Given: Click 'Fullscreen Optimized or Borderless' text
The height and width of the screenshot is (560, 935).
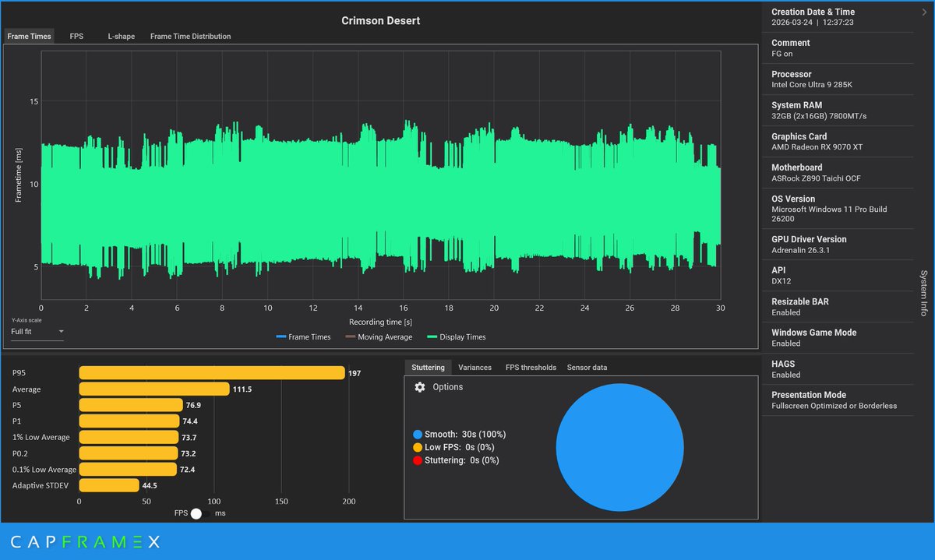Looking at the screenshot, I should coord(834,406).
